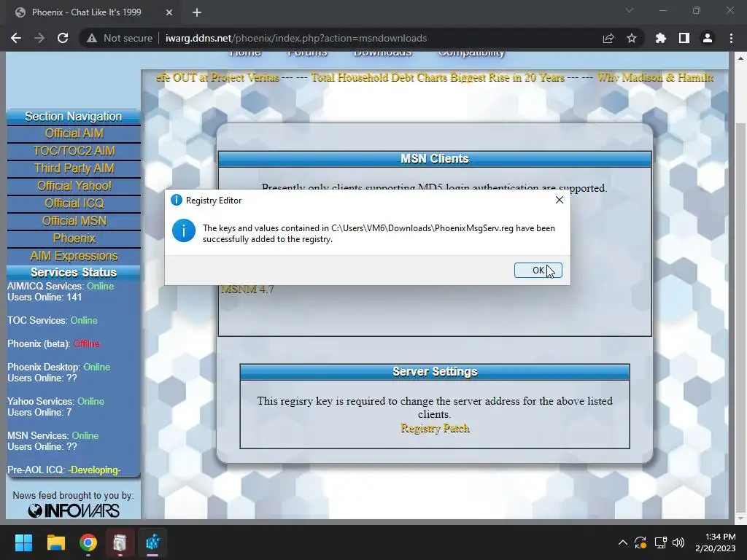Close the Phoenix - Chat Like It's 1999 tab
Image resolution: width=747 pixels, height=560 pixels.
click(x=169, y=12)
